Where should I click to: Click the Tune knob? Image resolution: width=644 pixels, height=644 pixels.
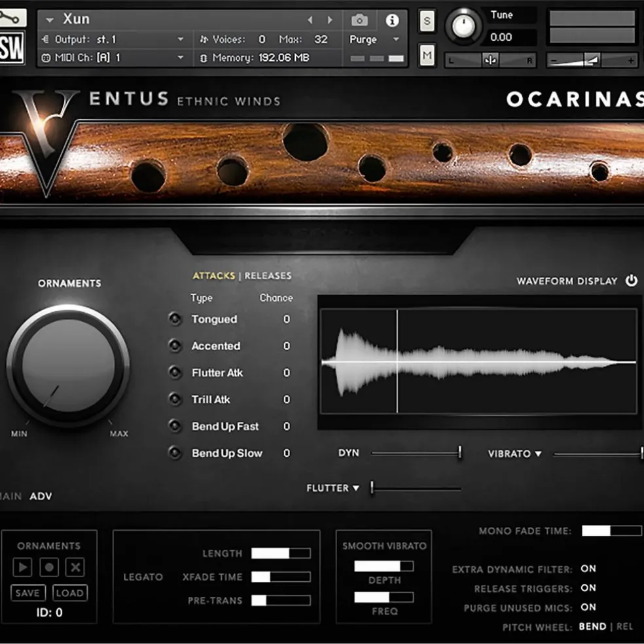tap(463, 26)
